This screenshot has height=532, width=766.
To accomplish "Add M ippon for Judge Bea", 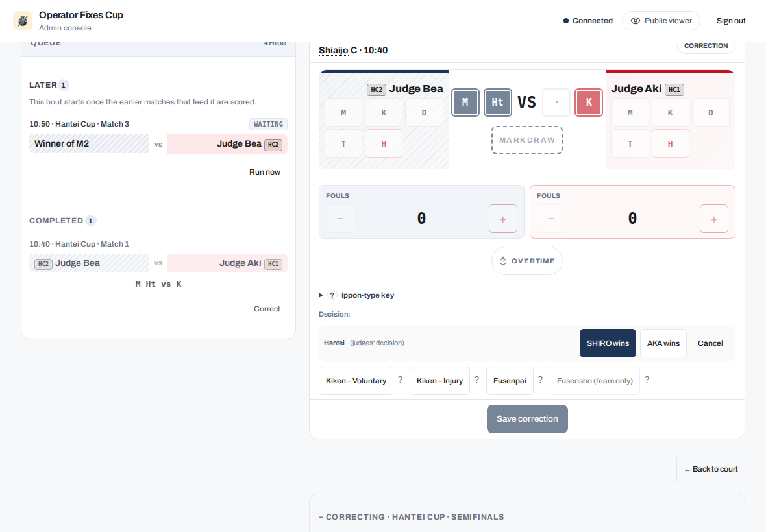I will click(343, 112).
